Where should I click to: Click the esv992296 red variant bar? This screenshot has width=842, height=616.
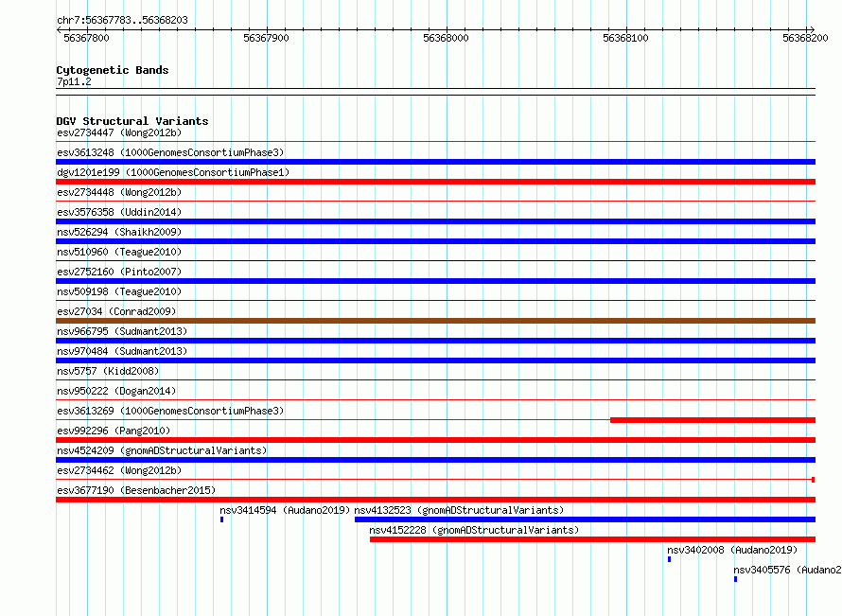click(x=435, y=440)
